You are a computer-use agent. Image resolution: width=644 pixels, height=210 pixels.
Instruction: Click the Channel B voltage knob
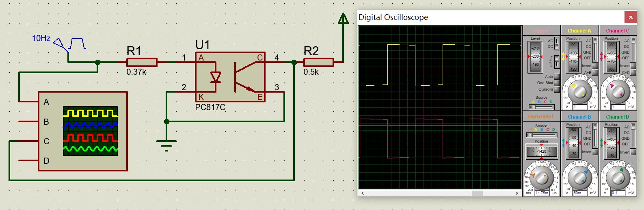(x=579, y=178)
